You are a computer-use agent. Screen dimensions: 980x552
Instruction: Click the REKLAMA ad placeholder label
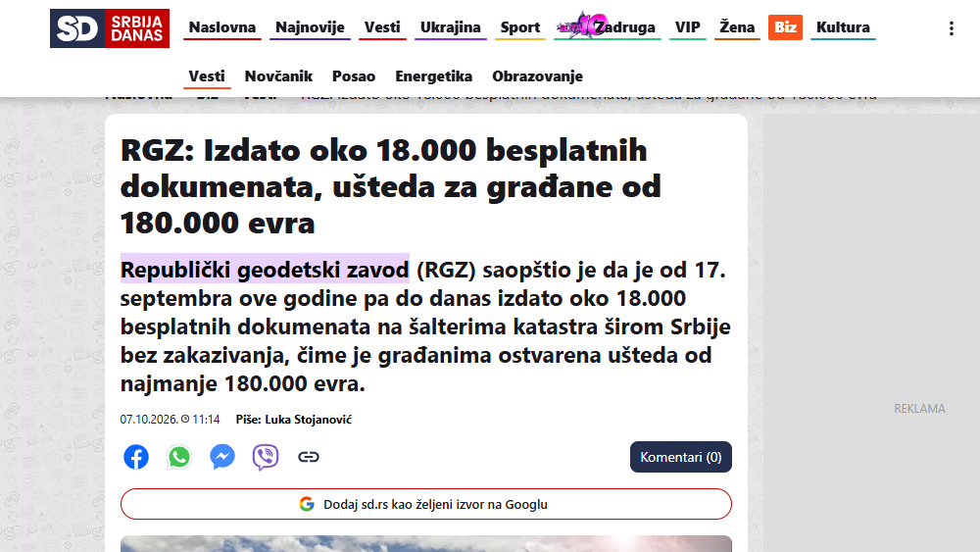pyautogui.click(x=919, y=408)
